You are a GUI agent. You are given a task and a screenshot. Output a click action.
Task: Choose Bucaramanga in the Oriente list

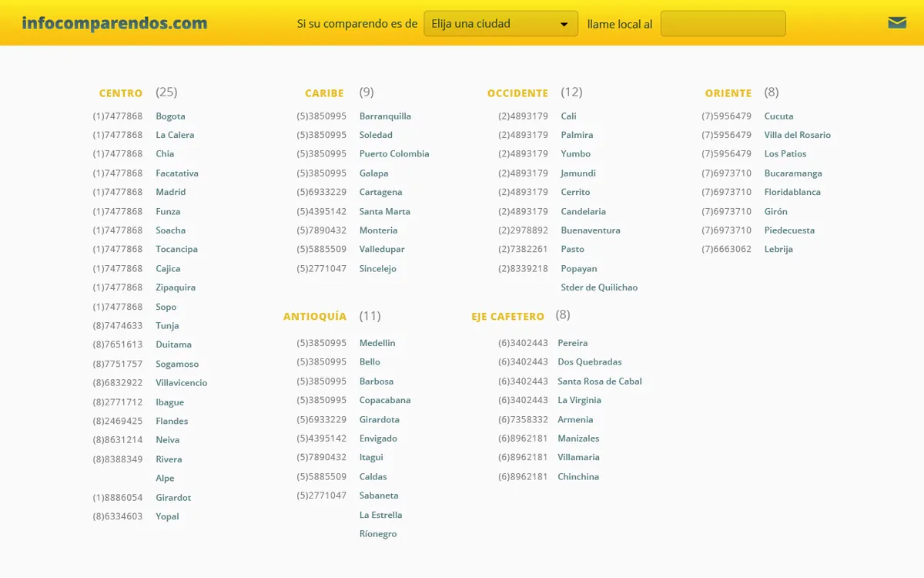793,173
